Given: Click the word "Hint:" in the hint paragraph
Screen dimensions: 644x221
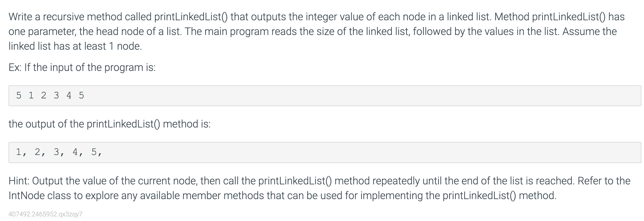Looking at the screenshot, I should [19, 181].
